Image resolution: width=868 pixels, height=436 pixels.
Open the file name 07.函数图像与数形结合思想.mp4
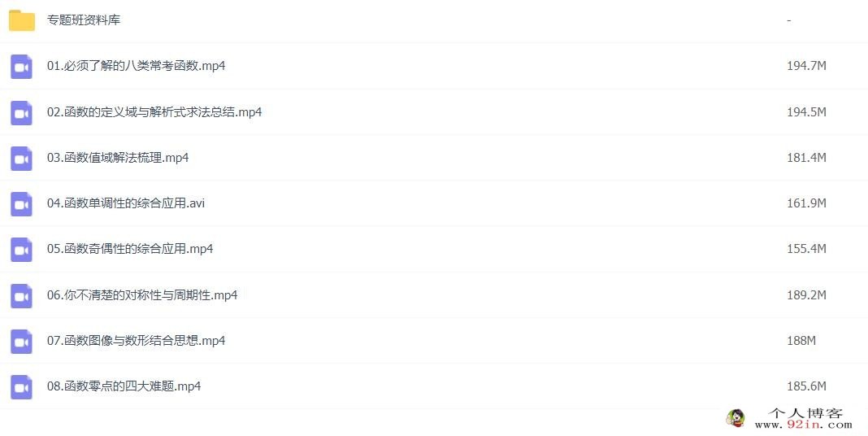coord(137,341)
